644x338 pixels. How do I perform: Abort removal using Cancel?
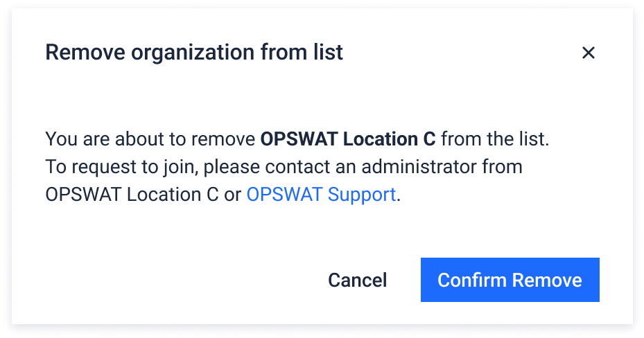click(x=357, y=280)
